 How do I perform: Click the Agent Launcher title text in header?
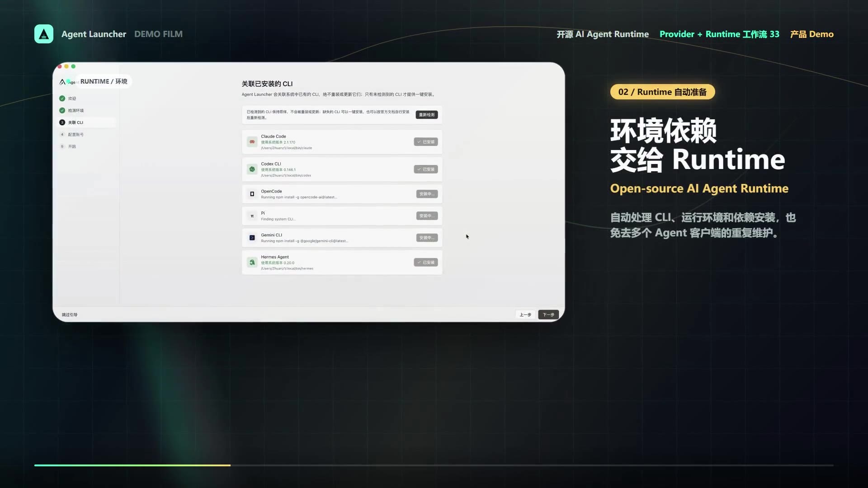(x=94, y=34)
